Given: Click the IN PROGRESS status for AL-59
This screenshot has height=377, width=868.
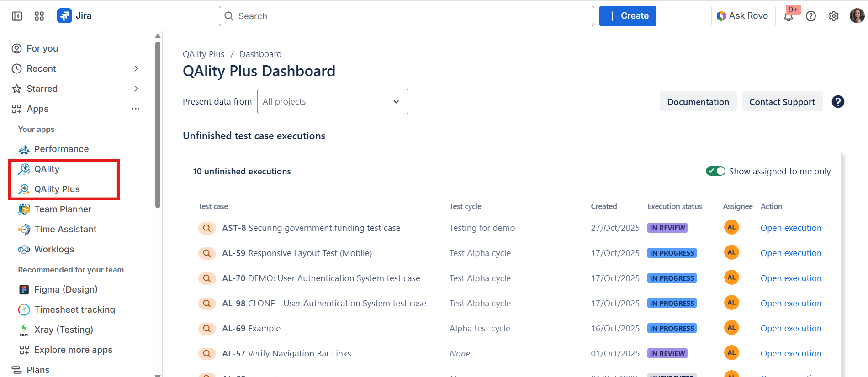Looking at the screenshot, I should 672,253.
